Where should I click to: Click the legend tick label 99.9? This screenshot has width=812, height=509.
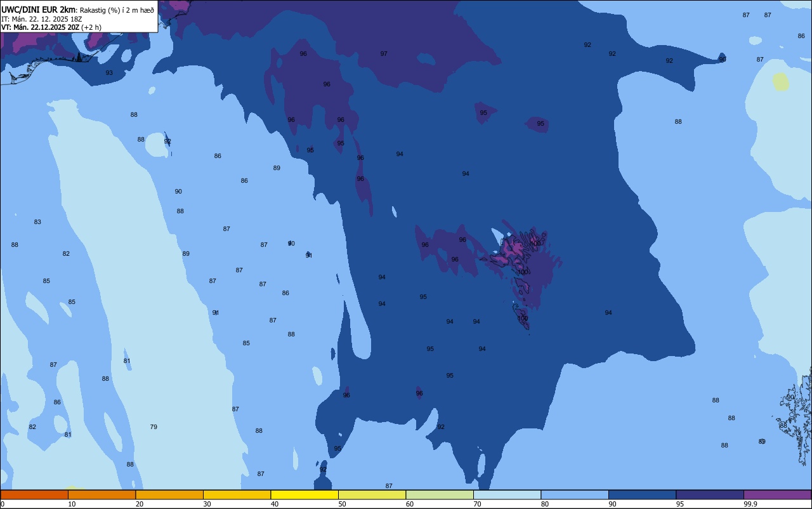pyautogui.click(x=750, y=504)
